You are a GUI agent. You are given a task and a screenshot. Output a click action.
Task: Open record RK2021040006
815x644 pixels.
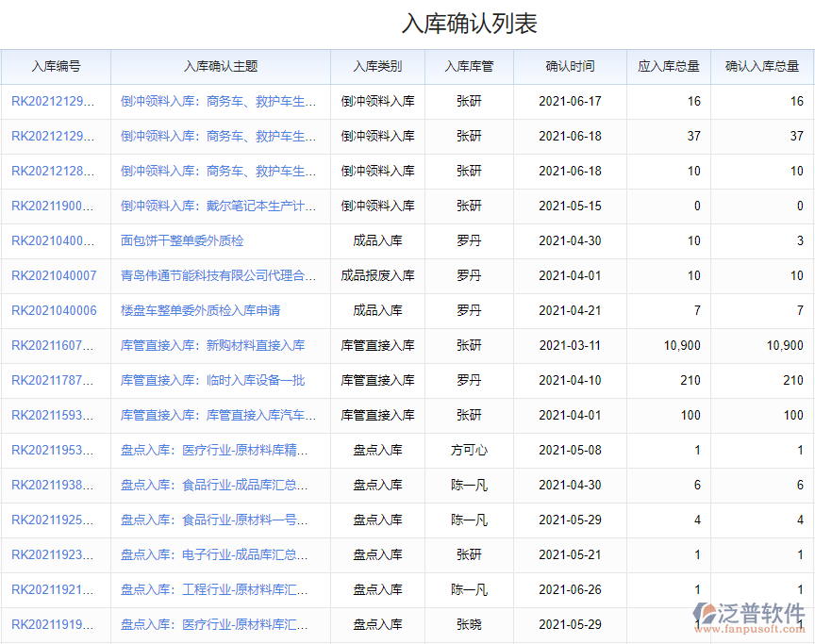tap(54, 310)
